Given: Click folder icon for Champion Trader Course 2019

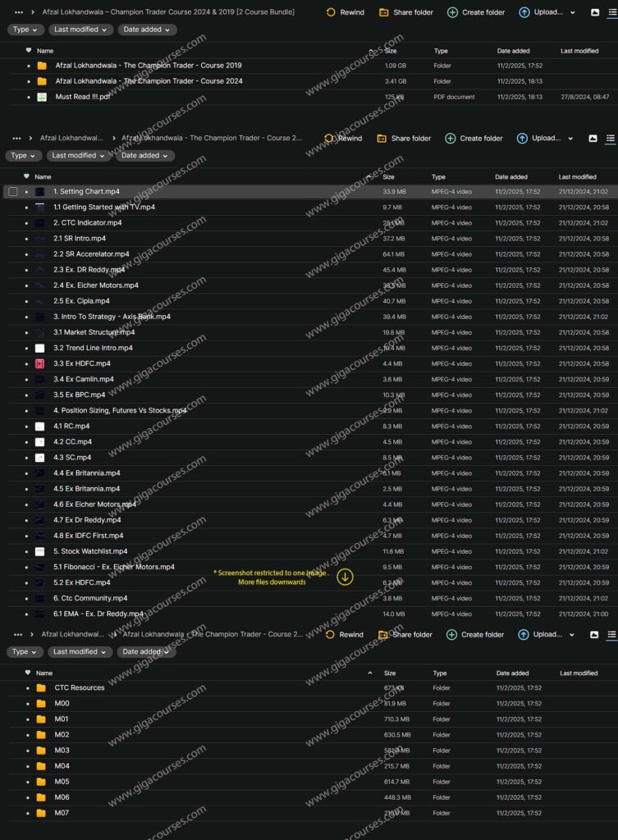Looking at the screenshot, I should 42,66.
